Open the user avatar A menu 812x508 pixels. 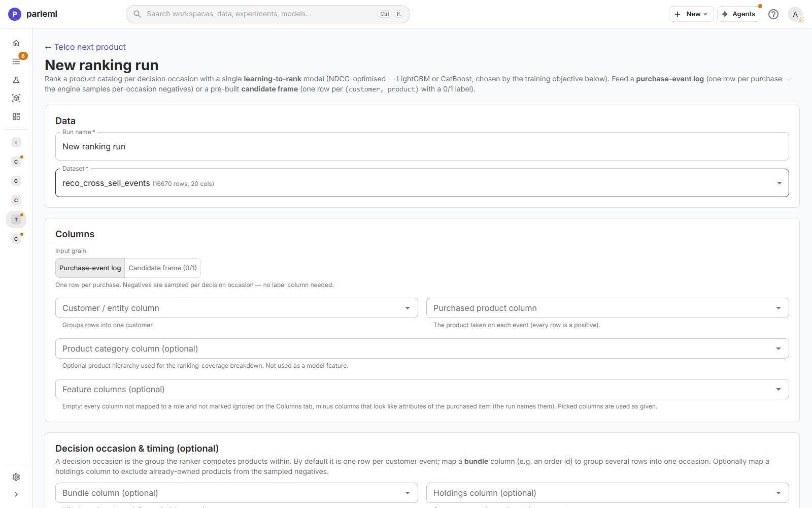(795, 14)
